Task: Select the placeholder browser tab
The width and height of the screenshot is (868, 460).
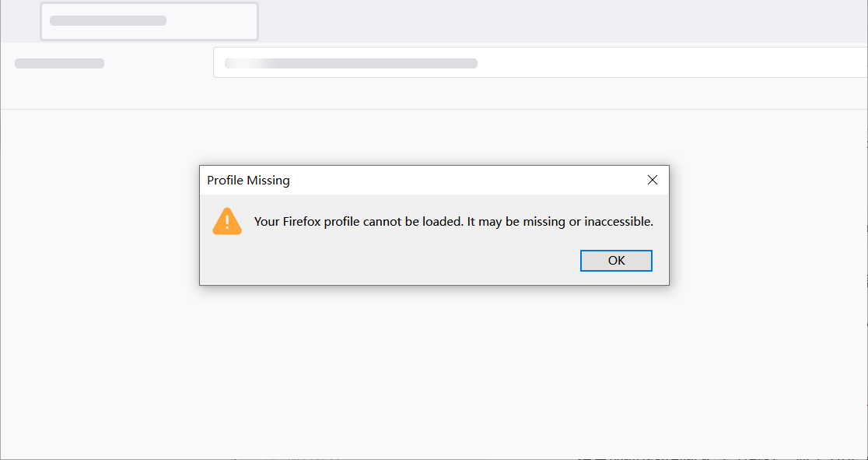Action: 149,21
